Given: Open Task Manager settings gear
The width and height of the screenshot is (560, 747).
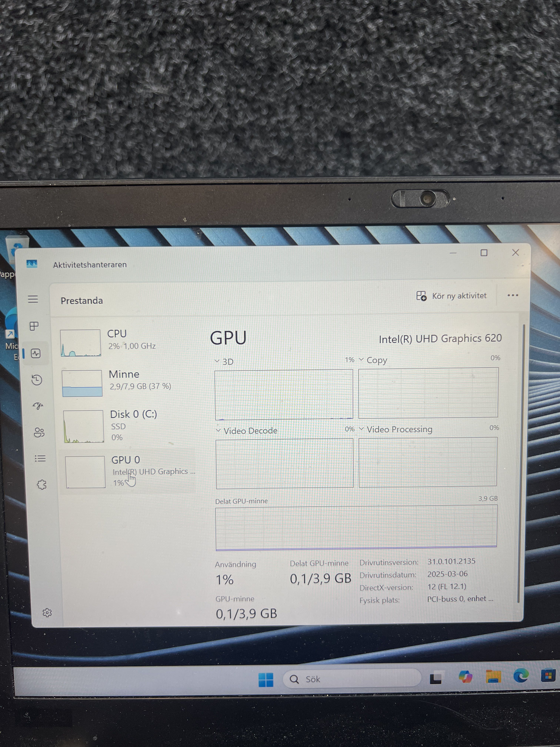Looking at the screenshot, I should (47, 612).
